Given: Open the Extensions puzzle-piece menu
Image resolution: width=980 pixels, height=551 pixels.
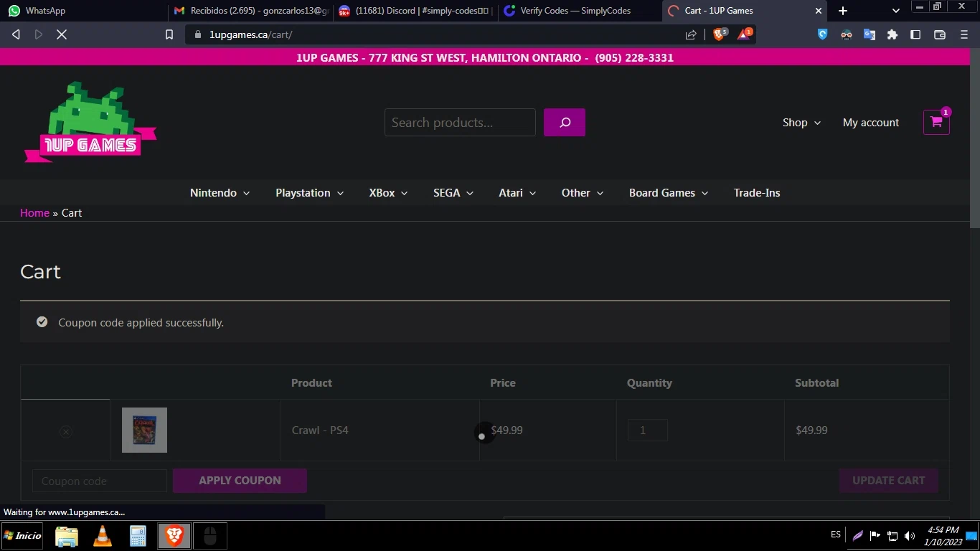Looking at the screenshot, I should pos(892,34).
